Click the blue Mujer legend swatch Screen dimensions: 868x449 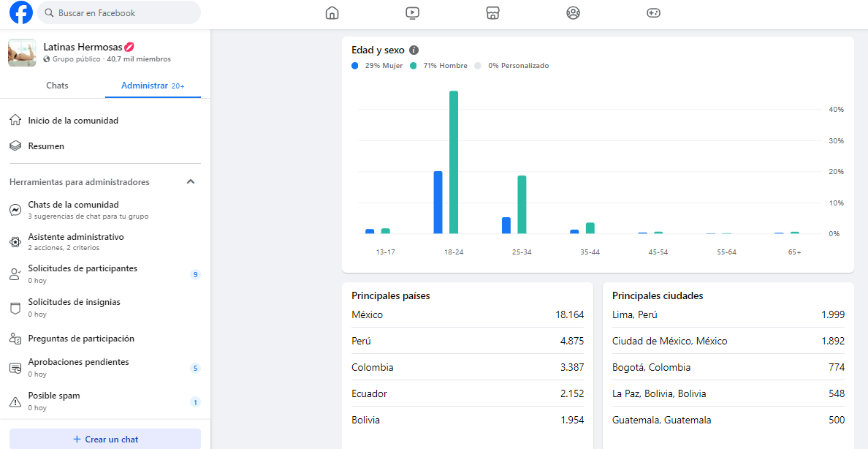coord(355,65)
